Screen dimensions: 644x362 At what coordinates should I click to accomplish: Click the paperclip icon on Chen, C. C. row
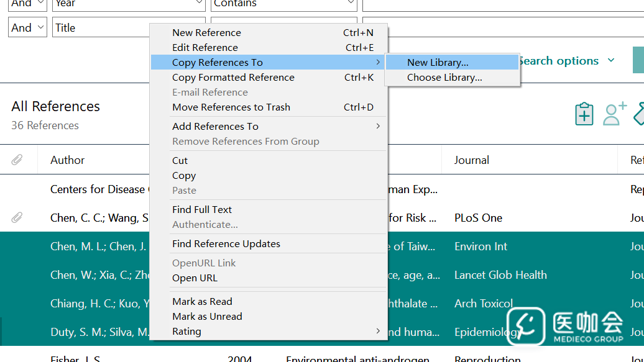tap(17, 218)
